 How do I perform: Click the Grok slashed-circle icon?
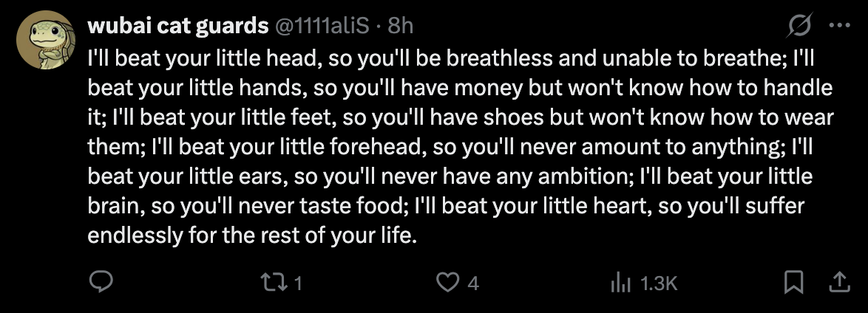800,25
